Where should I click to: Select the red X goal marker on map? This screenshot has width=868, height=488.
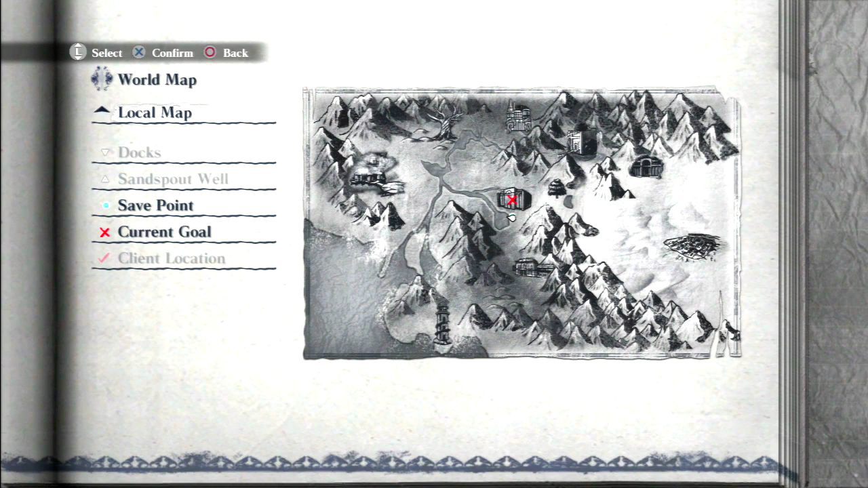pyautogui.click(x=512, y=200)
